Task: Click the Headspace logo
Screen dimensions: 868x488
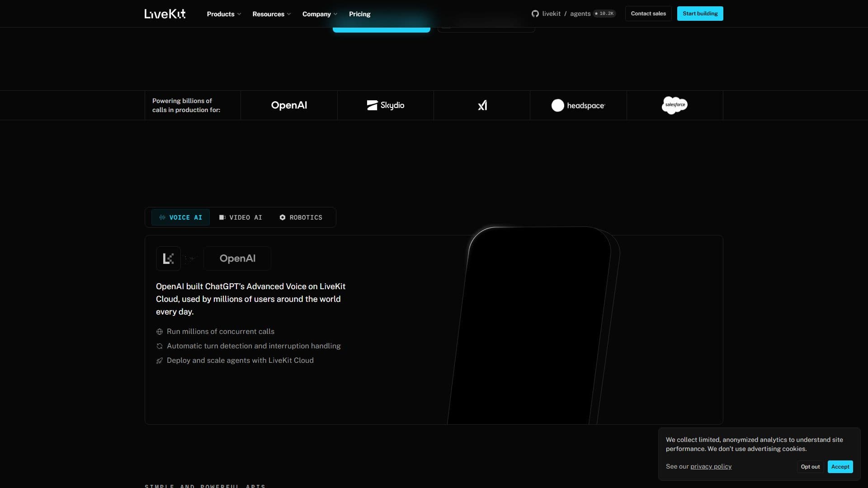Action: [x=578, y=105]
